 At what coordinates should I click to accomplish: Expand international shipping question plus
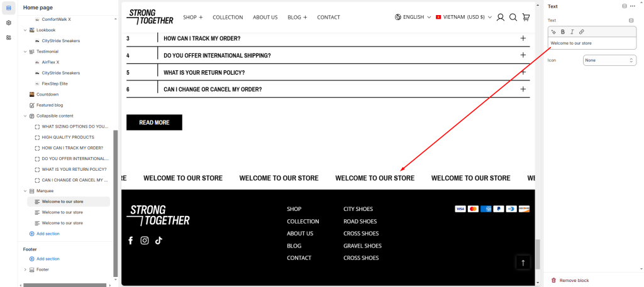[523, 55]
